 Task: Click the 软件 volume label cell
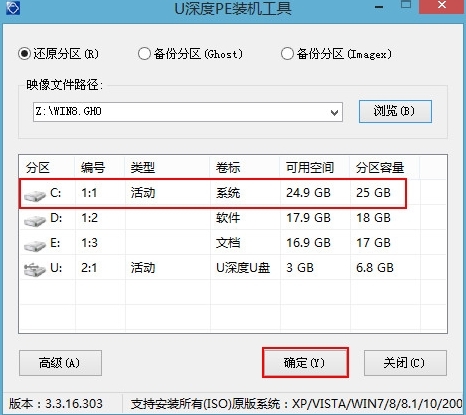(x=228, y=218)
